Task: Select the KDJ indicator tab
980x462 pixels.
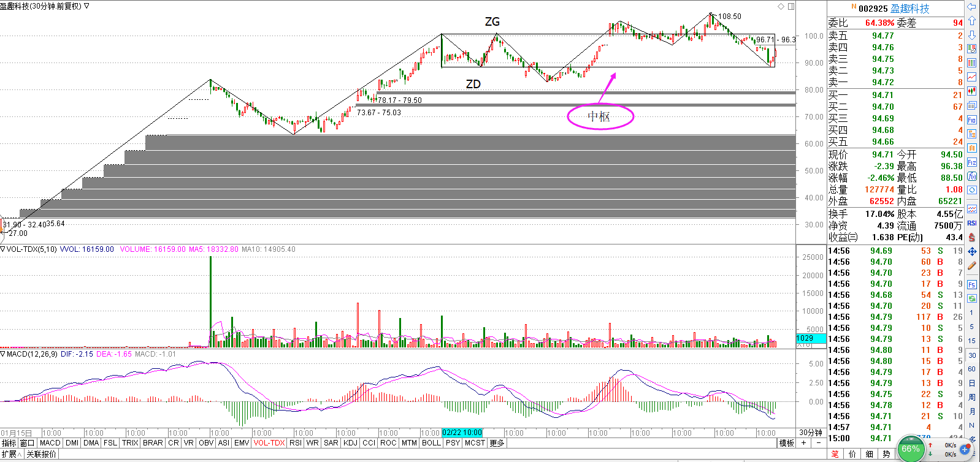Action: 350,443
